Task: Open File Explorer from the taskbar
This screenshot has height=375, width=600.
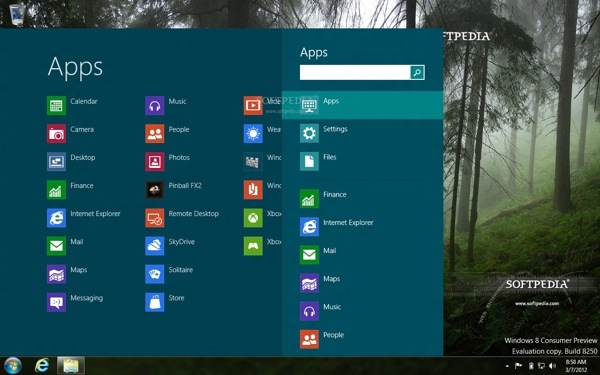Action: [71, 366]
